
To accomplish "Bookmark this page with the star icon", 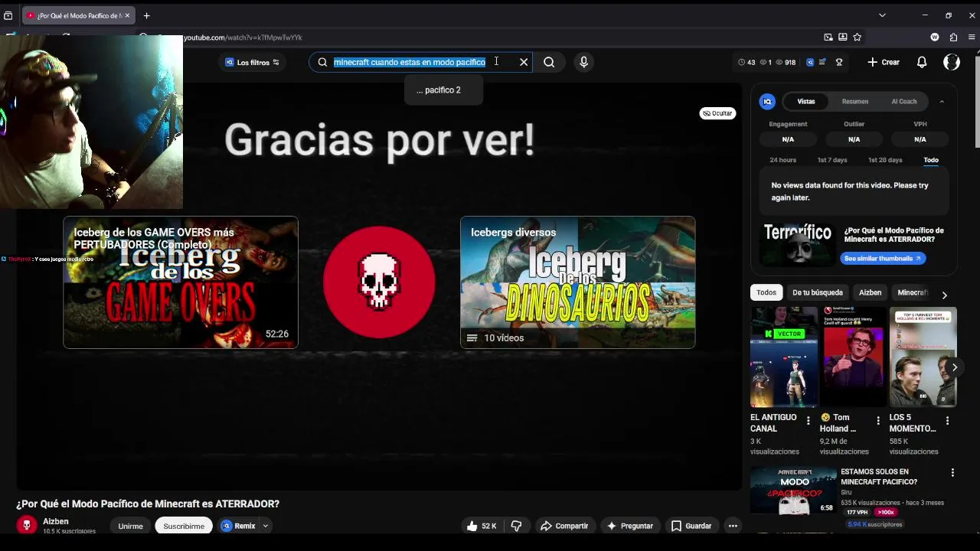I will tap(857, 37).
